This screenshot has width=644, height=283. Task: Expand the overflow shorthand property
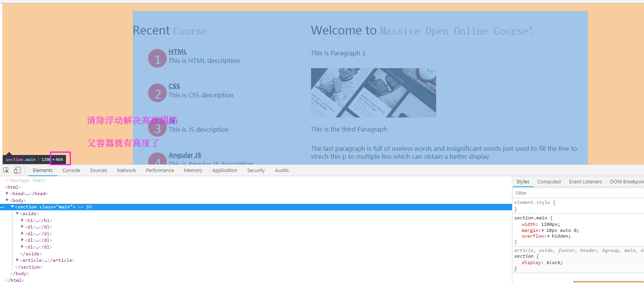(548, 236)
